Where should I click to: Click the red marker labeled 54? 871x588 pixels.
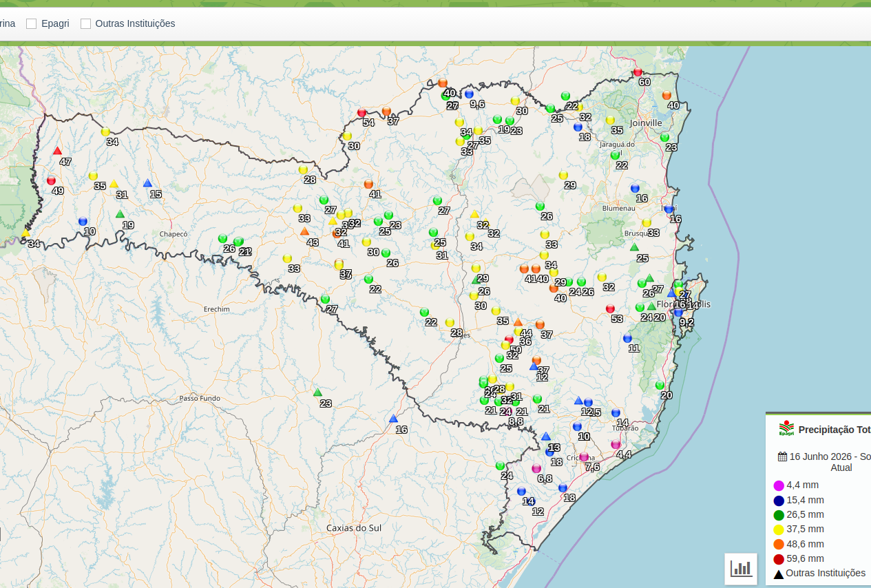(x=361, y=112)
